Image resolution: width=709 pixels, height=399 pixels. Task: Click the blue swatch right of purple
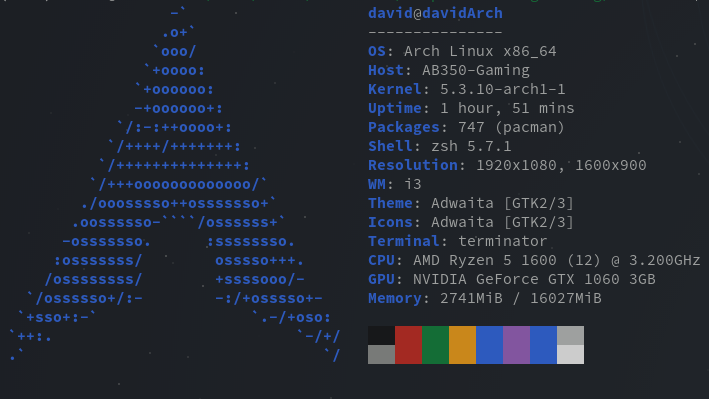click(543, 345)
